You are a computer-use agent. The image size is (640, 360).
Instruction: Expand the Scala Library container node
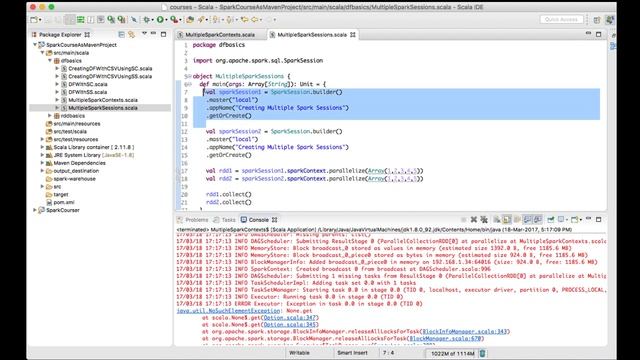[42, 147]
